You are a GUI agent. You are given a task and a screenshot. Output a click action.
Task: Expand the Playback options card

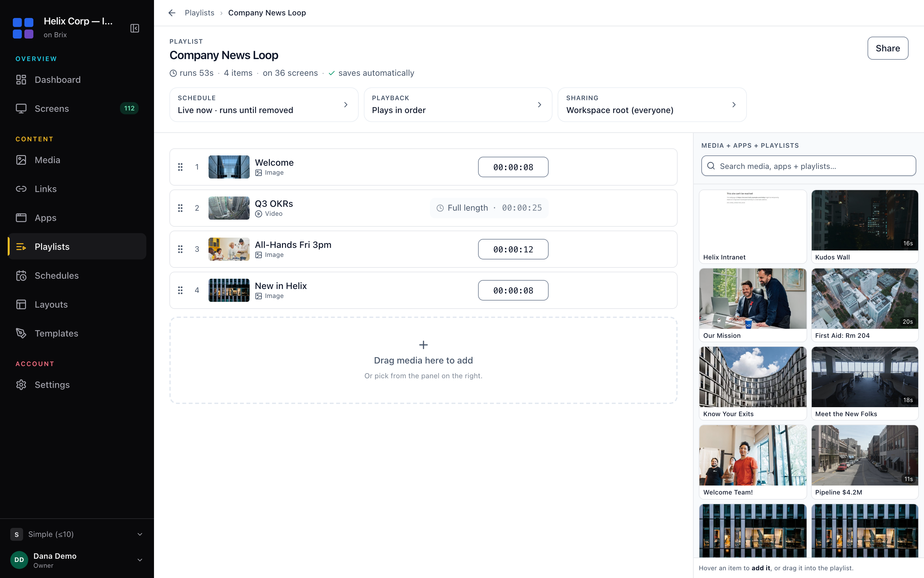[x=458, y=105]
